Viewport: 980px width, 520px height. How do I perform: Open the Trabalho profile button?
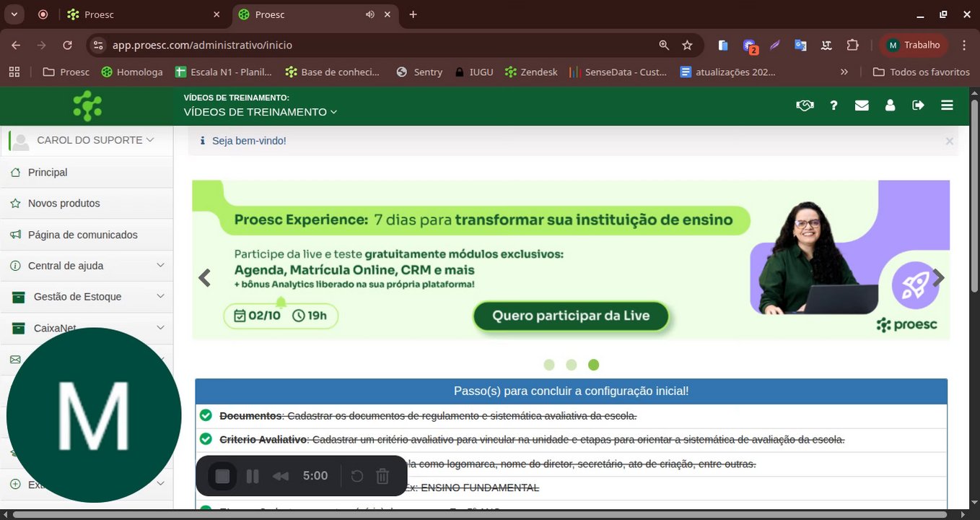[914, 45]
